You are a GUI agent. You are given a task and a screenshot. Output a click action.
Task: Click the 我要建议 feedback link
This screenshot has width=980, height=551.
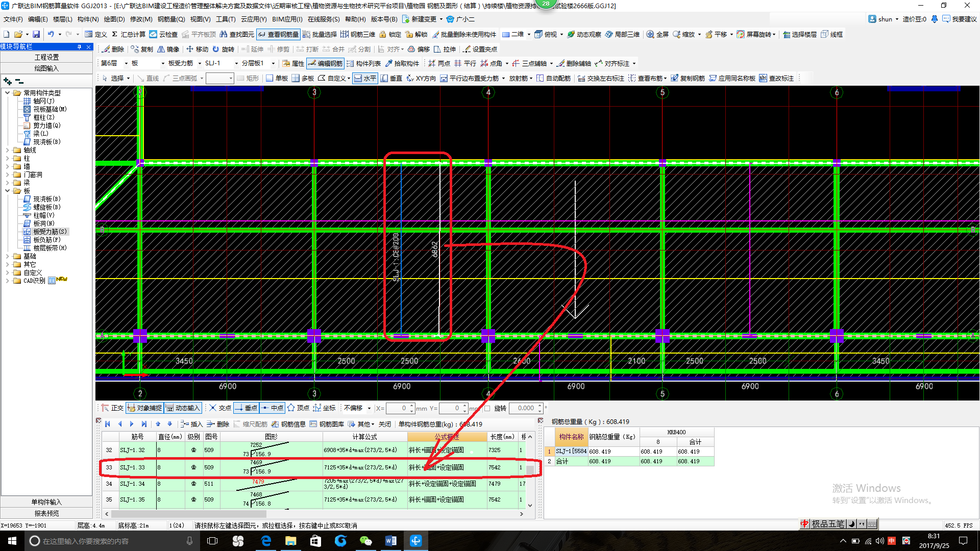pos(960,19)
